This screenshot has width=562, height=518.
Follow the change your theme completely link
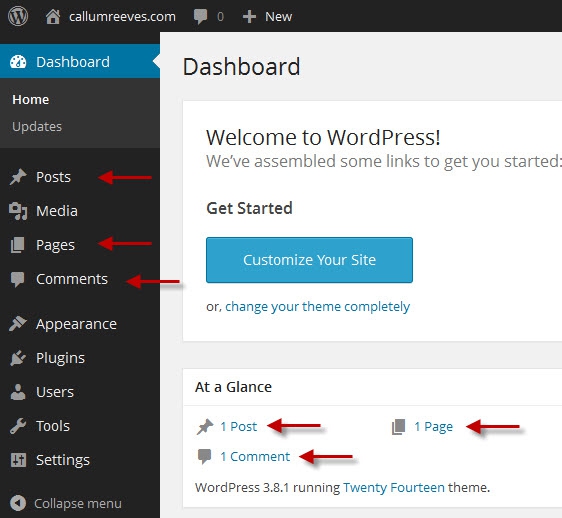pos(318,306)
